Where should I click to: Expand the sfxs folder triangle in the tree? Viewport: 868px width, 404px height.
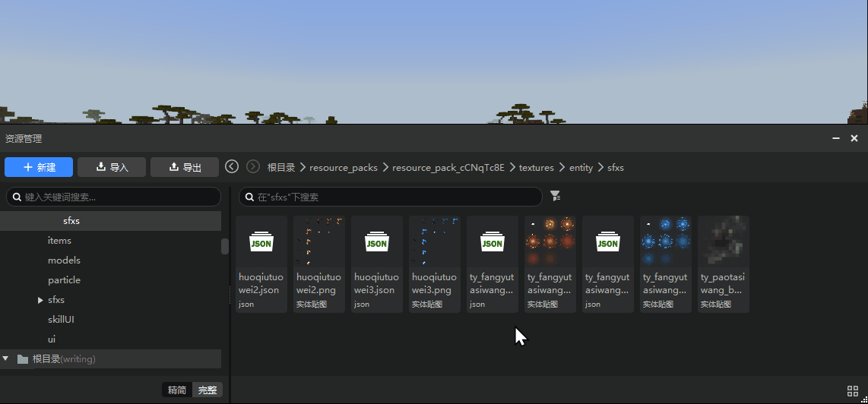pyautogui.click(x=40, y=300)
